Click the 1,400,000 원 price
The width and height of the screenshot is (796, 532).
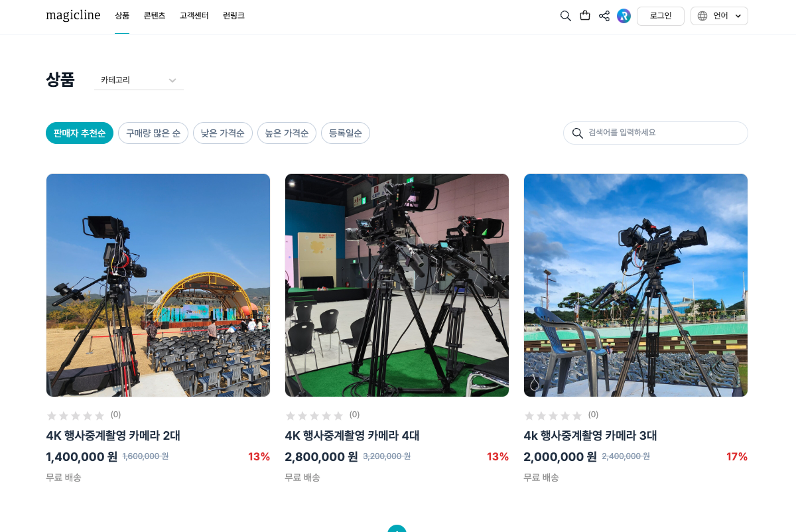82,457
